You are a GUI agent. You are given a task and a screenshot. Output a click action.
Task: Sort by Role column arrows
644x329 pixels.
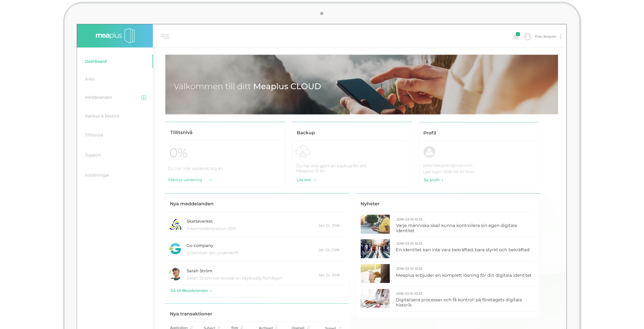242,327
